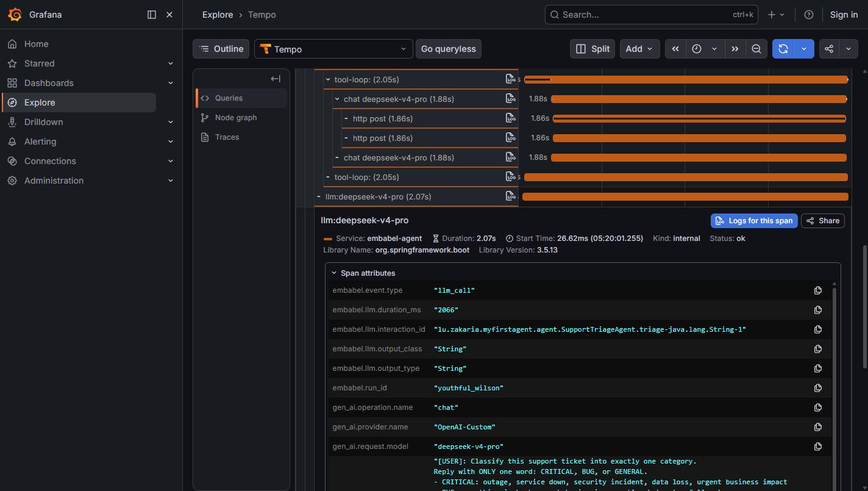Viewport: 868px width, 491px height.
Task: Close the left navigation menu
Action: (x=169, y=15)
